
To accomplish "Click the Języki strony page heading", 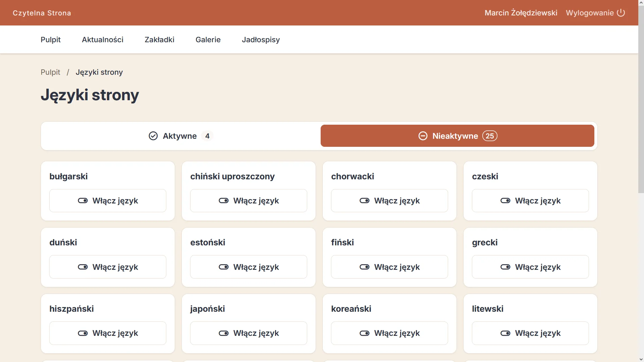I will (90, 95).
